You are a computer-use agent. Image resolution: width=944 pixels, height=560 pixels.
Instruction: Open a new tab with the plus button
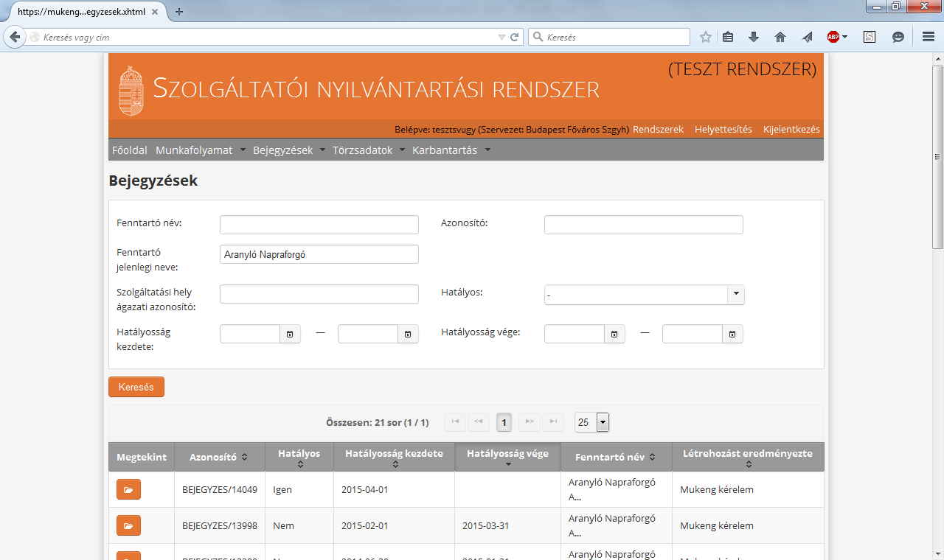179,11
